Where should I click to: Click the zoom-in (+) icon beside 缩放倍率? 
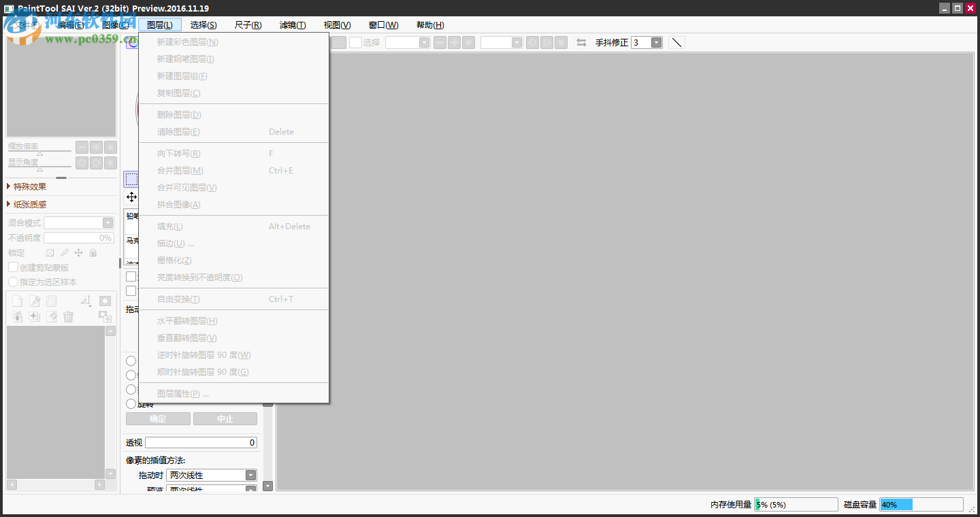click(x=96, y=146)
